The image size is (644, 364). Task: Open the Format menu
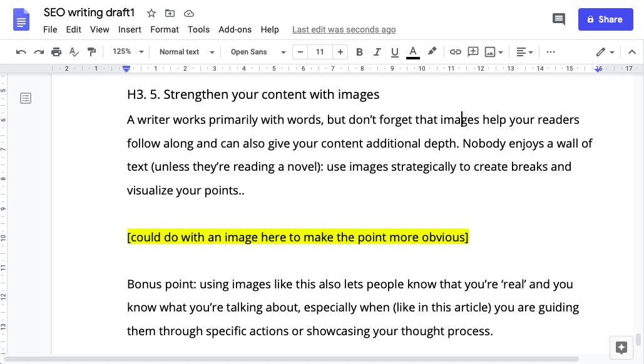tap(164, 29)
